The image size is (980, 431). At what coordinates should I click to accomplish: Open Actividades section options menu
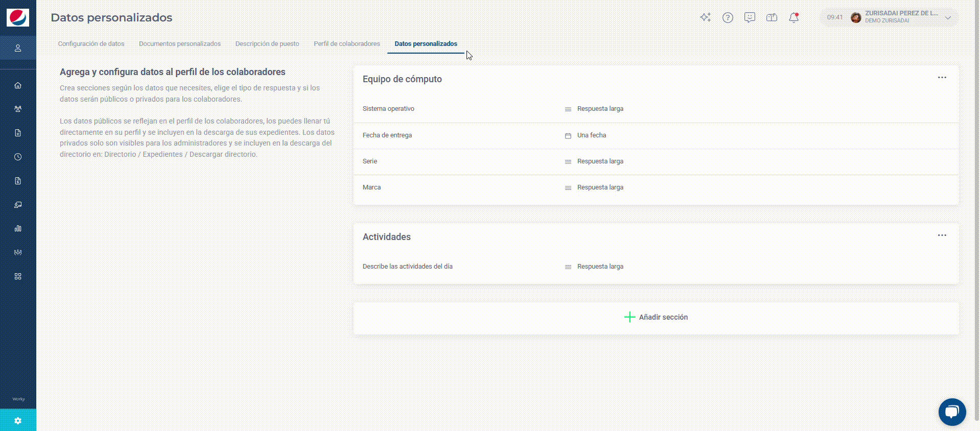point(942,235)
